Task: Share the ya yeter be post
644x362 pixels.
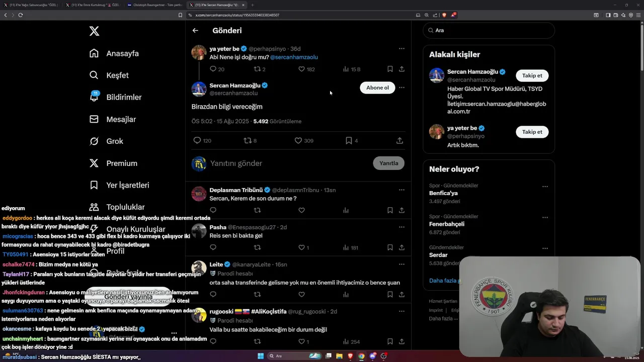Action: (x=401, y=69)
